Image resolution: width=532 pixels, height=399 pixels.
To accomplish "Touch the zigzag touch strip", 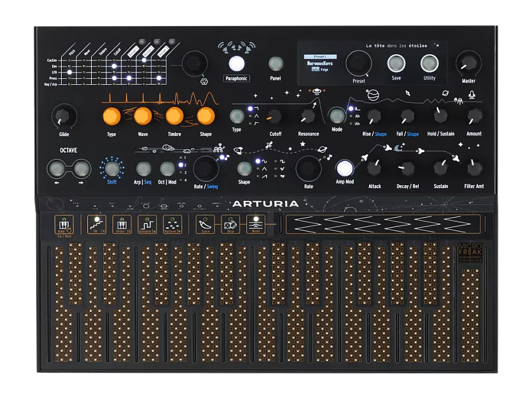I will point(382,224).
